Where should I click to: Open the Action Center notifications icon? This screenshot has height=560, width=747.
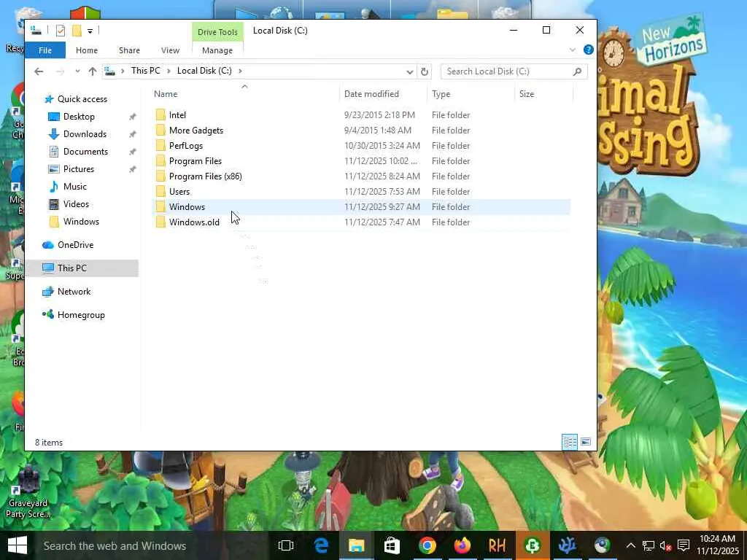pos(684,545)
